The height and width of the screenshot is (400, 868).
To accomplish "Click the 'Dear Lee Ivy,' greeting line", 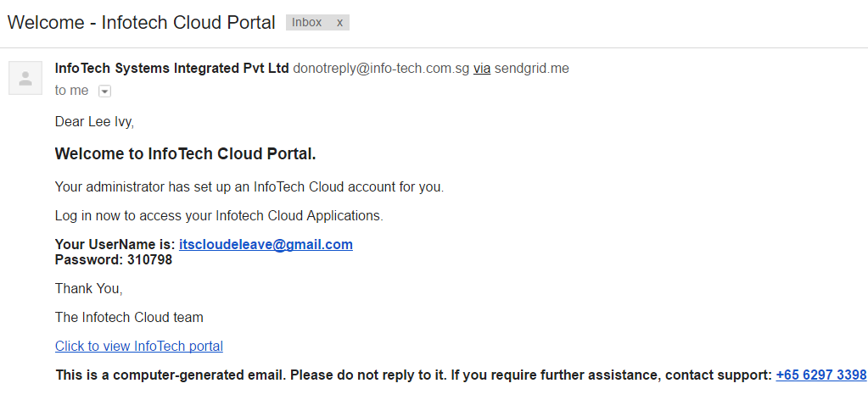I will pyautogui.click(x=94, y=122).
